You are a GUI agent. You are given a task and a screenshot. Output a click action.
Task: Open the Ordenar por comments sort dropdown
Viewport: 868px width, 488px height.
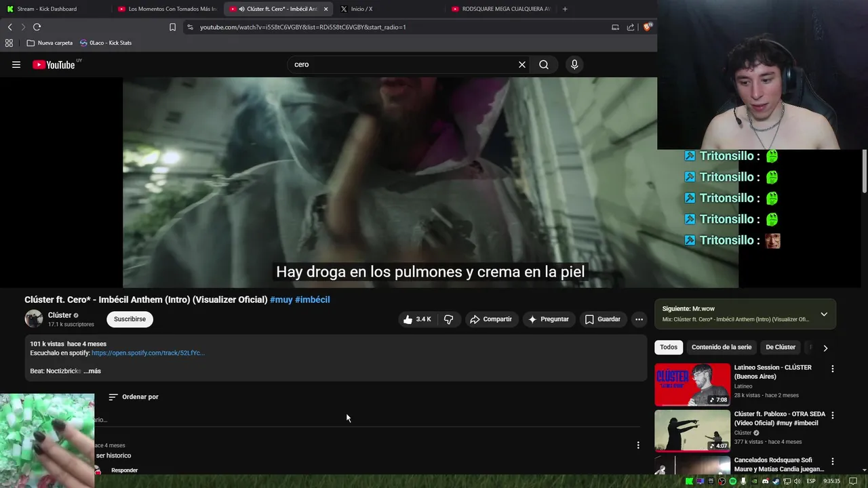pyautogui.click(x=134, y=396)
